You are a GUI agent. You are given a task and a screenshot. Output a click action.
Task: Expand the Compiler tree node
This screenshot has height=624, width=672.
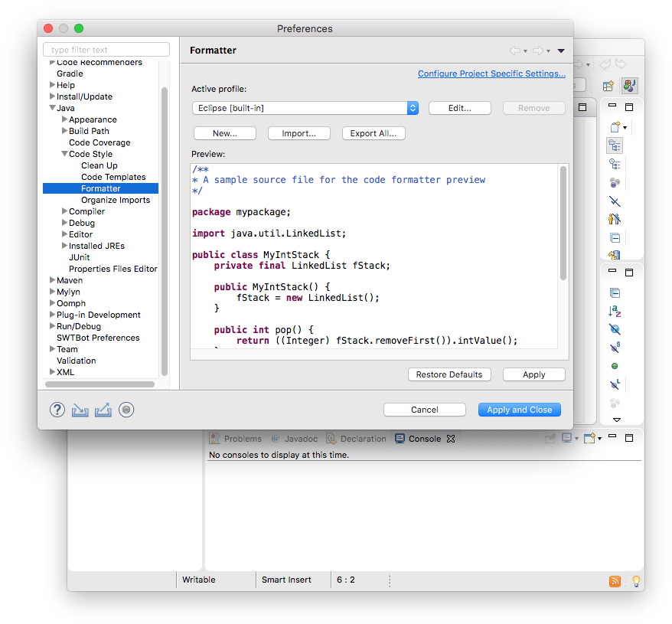pos(64,211)
